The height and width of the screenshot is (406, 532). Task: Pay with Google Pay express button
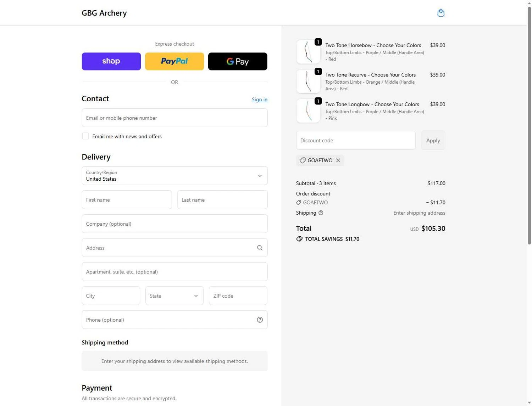point(238,61)
